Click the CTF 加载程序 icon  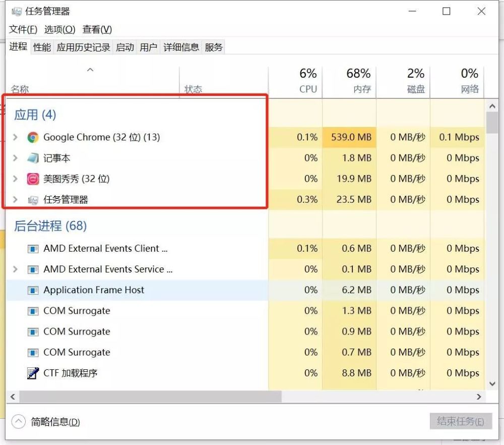pyautogui.click(x=33, y=373)
